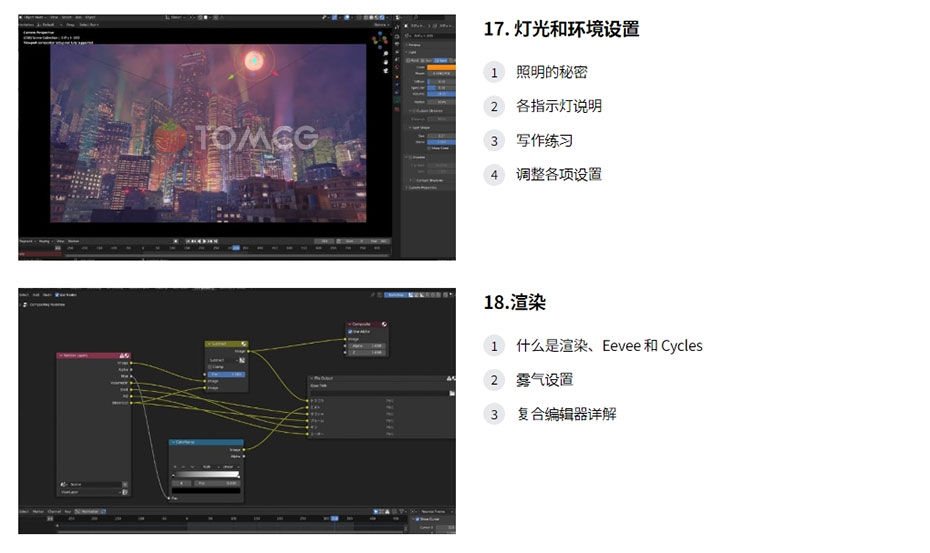The image size is (930, 553).
Task: Expand the Custom Properties panel
Action: pos(422,187)
